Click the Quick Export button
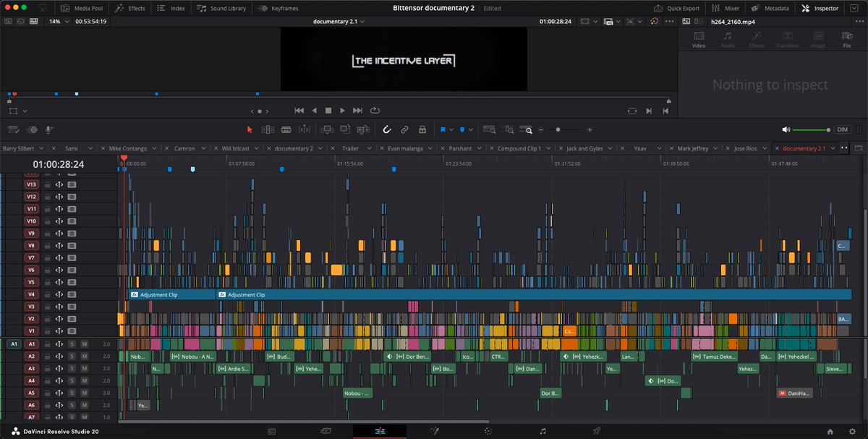The height and width of the screenshot is (439, 868). click(678, 8)
